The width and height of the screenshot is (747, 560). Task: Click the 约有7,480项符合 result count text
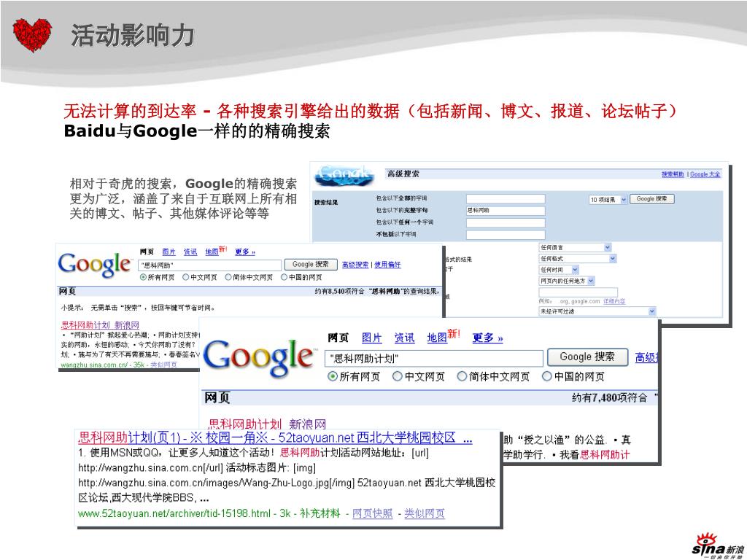pyautogui.click(x=610, y=397)
